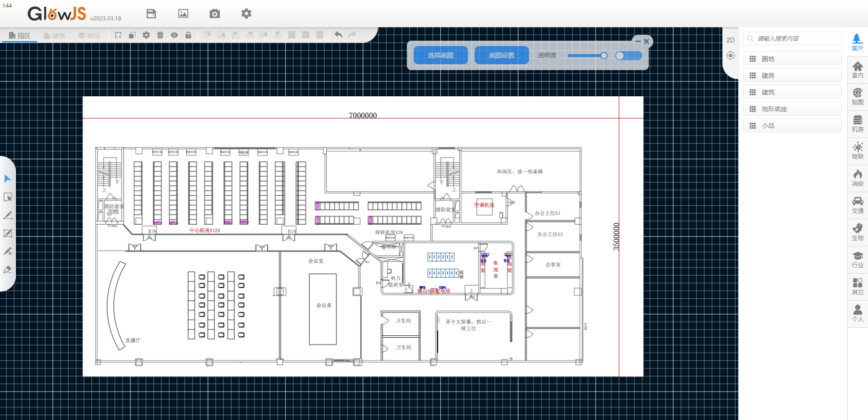868x420 pixels.
Task: Toggle the switch beside transparency slider
Action: 629,56
